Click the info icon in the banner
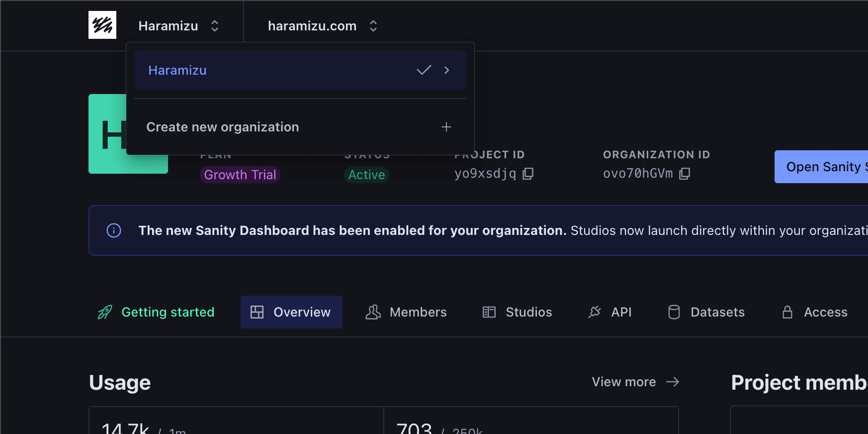This screenshot has width=868, height=434. tap(114, 230)
